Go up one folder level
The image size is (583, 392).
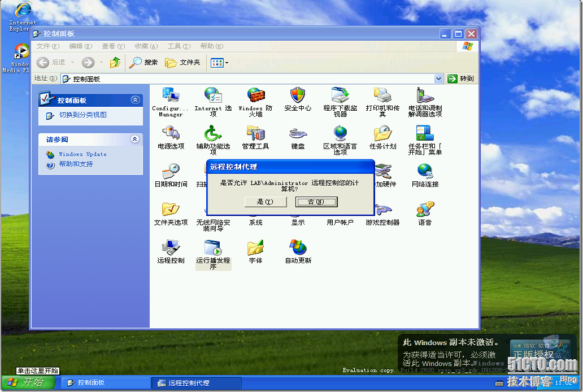click(x=115, y=63)
